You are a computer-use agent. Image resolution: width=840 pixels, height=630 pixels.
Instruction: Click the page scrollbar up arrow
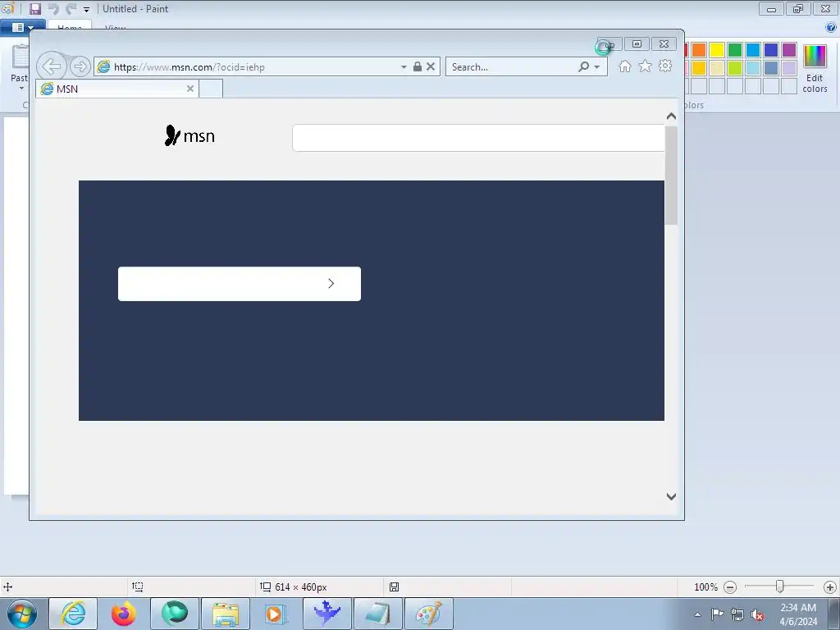tap(671, 116)
